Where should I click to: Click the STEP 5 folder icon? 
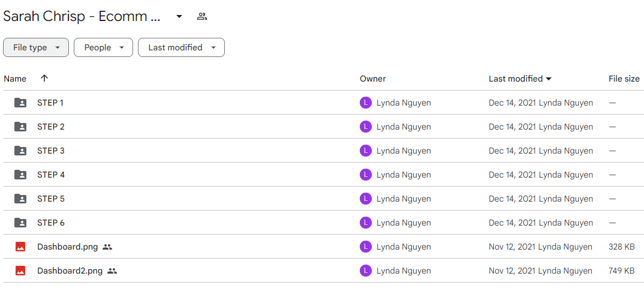(x=20, y=199)
